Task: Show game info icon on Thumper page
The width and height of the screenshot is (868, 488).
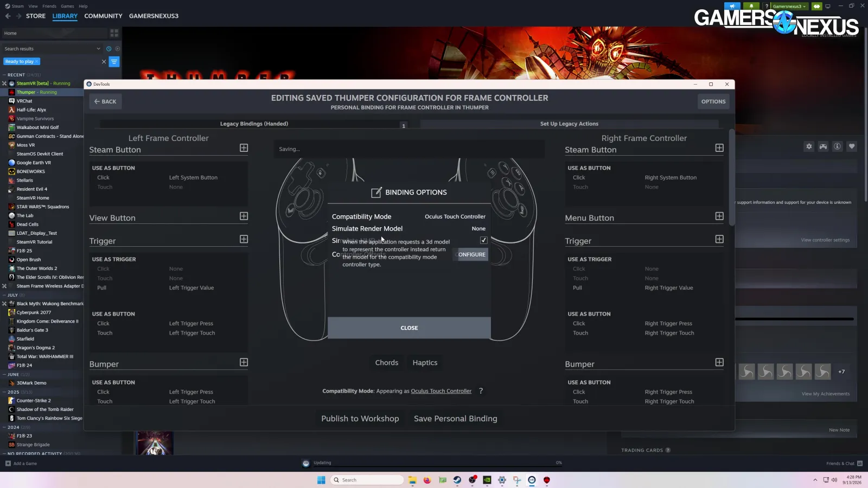Action: 837,146
